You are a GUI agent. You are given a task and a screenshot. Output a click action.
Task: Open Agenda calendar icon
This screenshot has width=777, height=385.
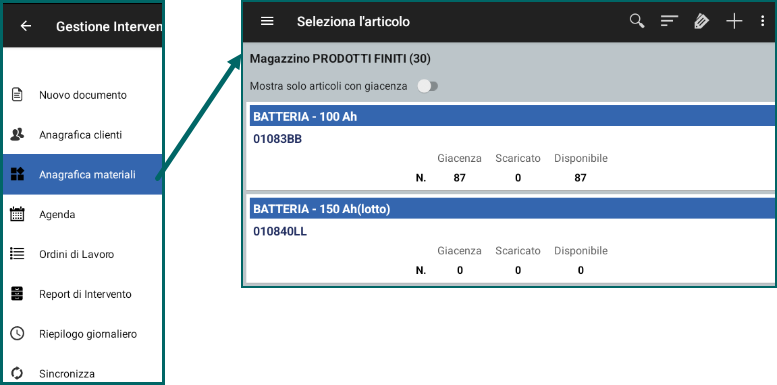coord(17,215)
